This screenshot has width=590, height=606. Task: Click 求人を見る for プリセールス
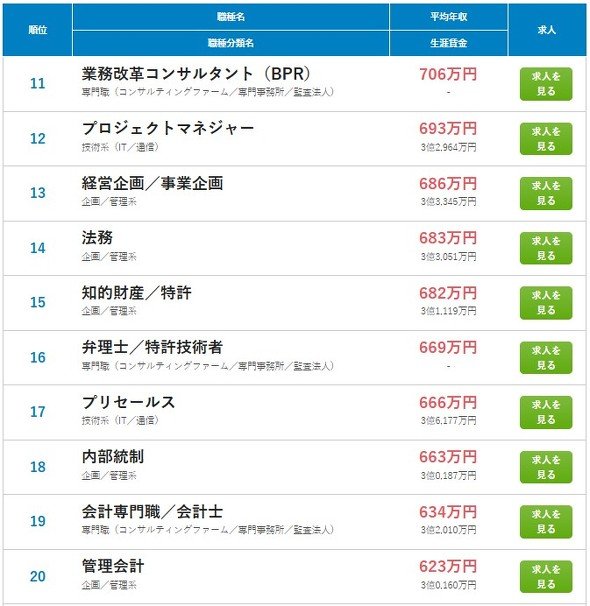tap(546, 412)
